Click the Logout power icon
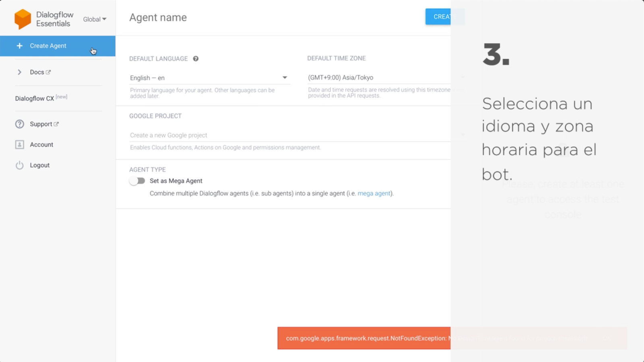The image size is (644, 362). [x=19, y=165]
